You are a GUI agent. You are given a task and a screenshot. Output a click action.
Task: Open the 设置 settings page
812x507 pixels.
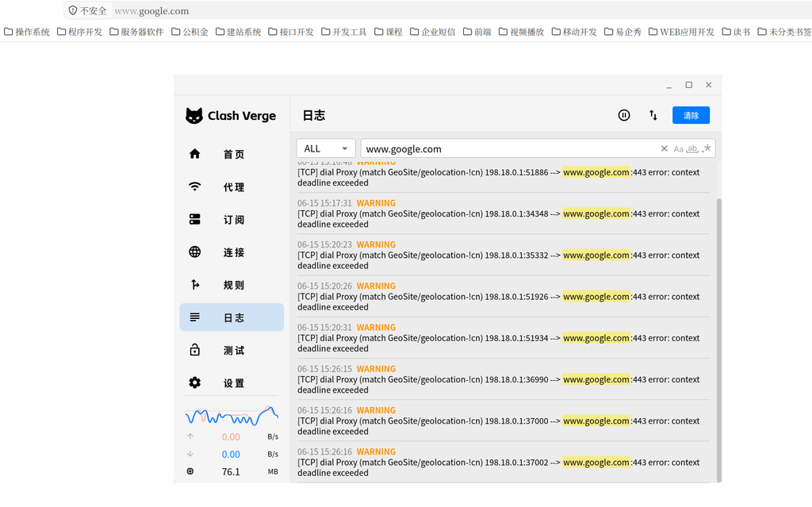click(232, 382)
